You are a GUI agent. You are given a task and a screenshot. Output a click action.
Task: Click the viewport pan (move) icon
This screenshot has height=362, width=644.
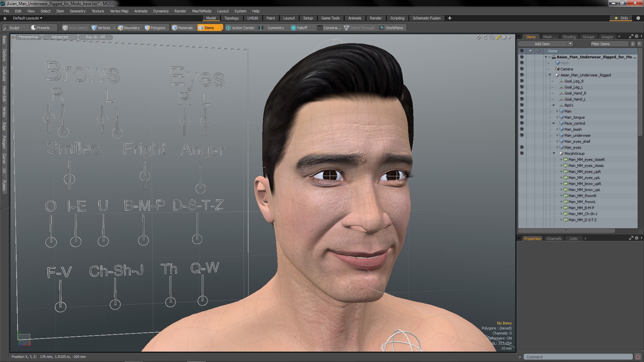coord(479,37)
